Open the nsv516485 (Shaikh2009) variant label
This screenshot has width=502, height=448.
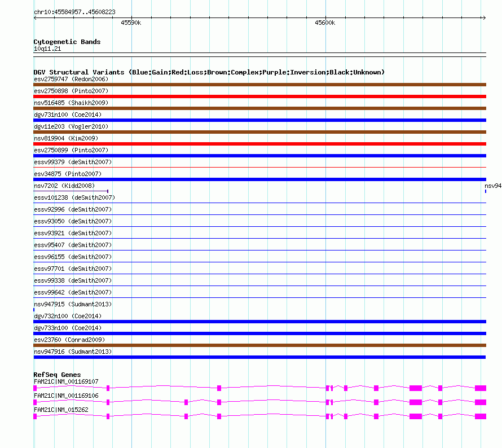pos(71,103)
